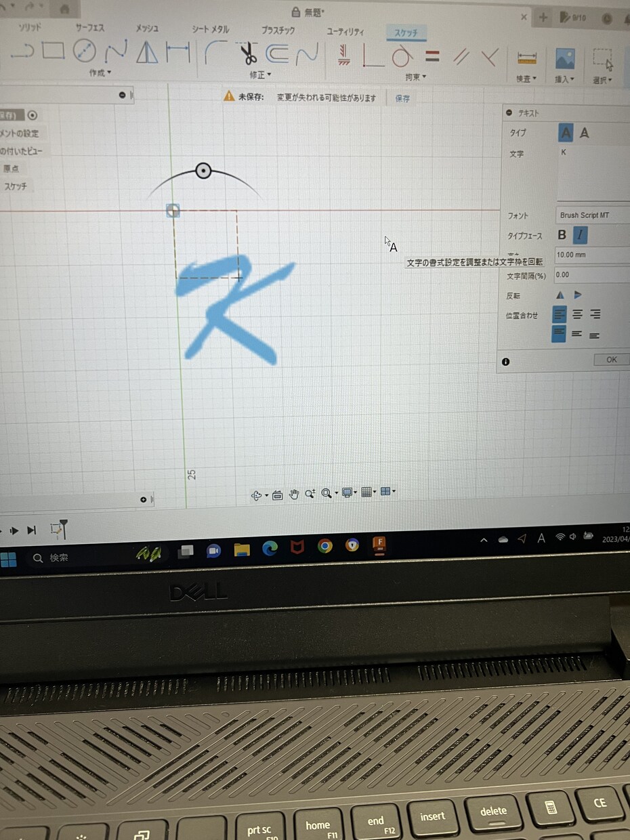Align text right horizontally

(x=595, y=314)
